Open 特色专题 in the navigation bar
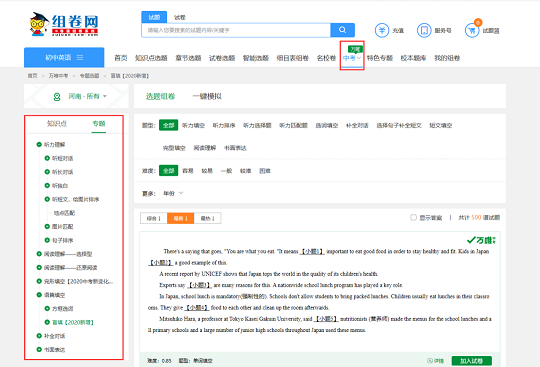Screen dimensions: 540x367 pos(380,58)
